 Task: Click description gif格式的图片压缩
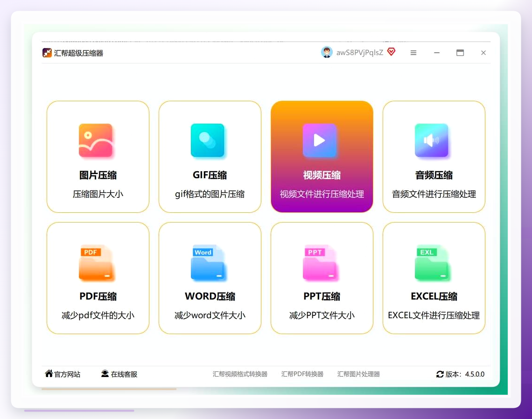(x=210, y=194)
